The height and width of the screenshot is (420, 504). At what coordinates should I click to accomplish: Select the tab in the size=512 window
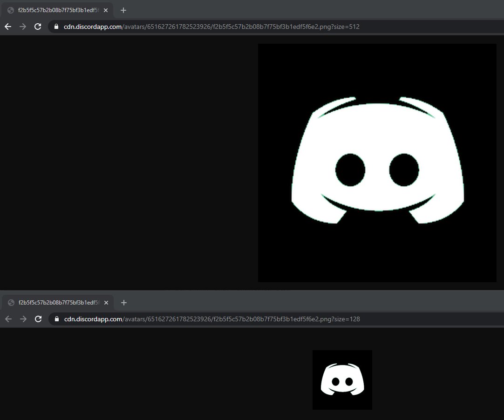[57, 10]
